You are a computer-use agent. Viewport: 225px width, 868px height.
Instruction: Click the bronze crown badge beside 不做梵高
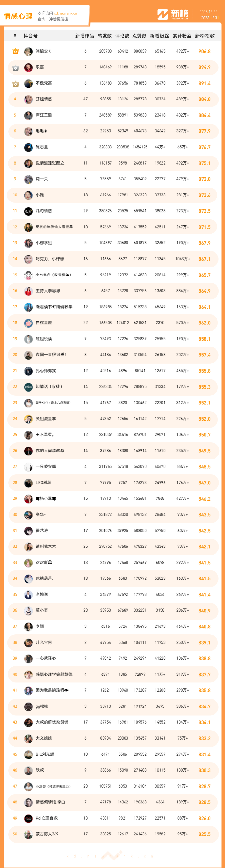point(15,83)
